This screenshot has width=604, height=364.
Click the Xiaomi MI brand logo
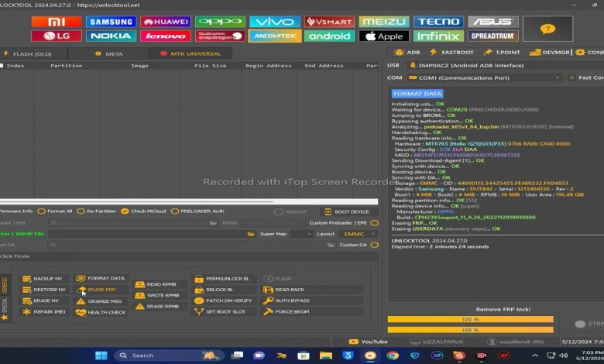point(56,22)
